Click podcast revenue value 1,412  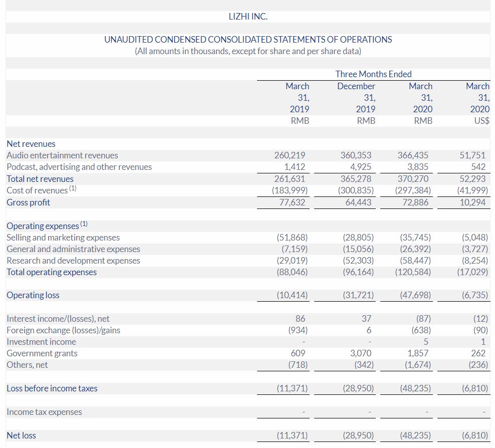pyautogui.click(x=295, y=167)
